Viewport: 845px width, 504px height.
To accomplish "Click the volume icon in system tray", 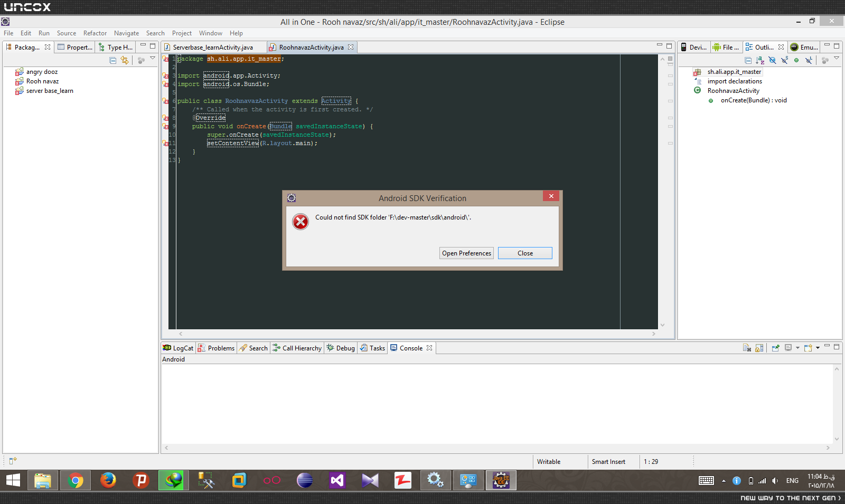I will (775, 481).
